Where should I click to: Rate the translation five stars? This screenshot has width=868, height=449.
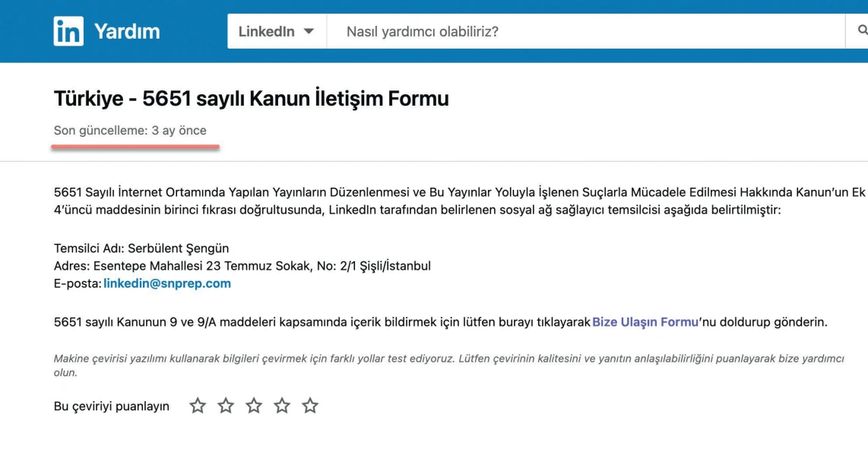click(x=311, y=406)
